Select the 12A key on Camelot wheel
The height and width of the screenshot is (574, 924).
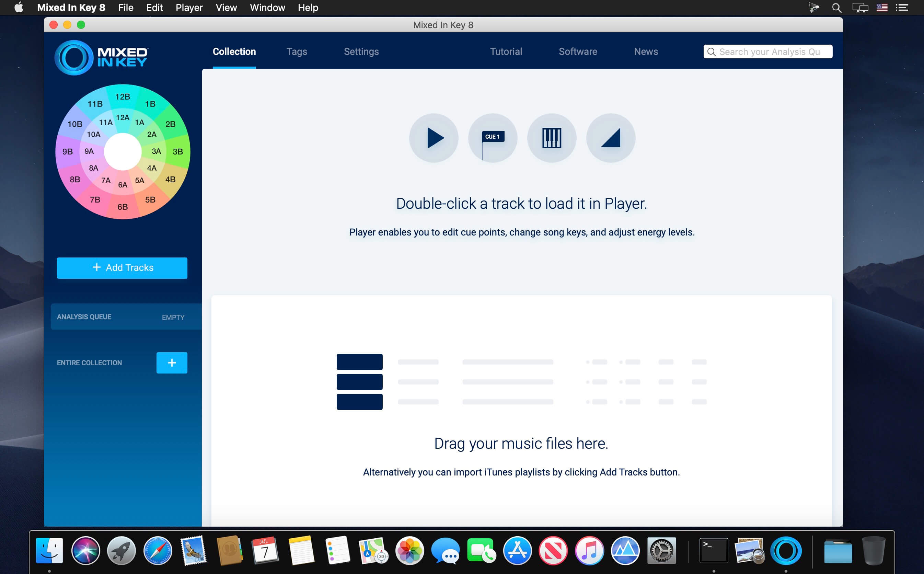pyautogui.click(x=123, y=118)
